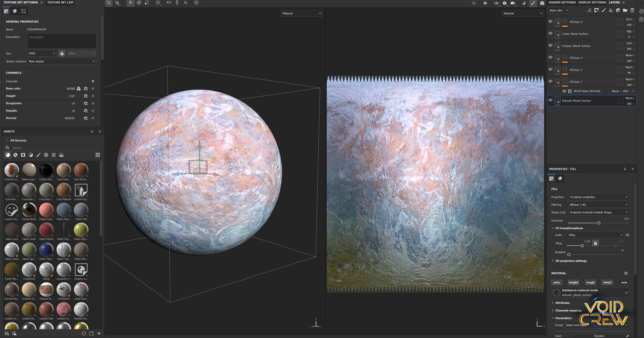Click the add folder icon in Layers
The image size is (644, 338).
coord(625,10)
